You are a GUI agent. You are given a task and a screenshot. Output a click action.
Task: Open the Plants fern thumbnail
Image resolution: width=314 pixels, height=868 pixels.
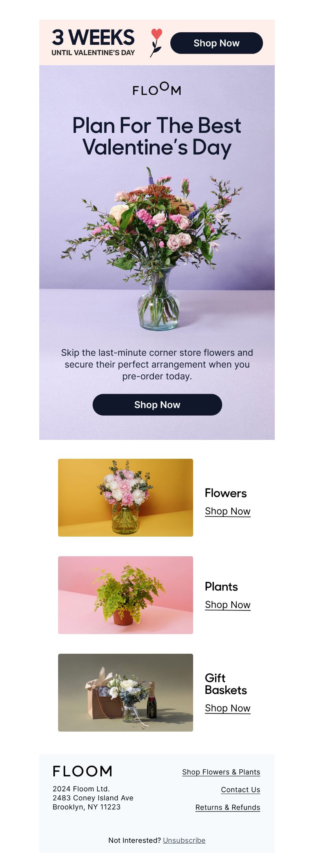coord(126,595)
